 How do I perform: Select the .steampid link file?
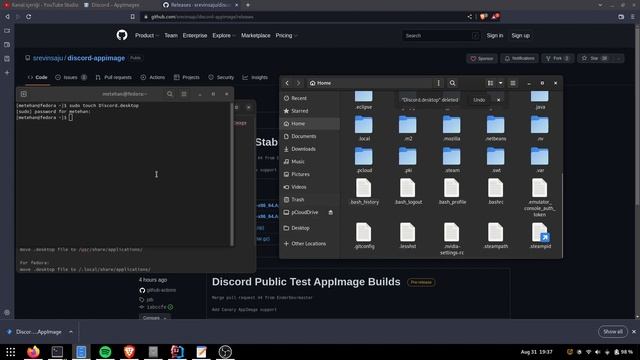coord(540,236)
